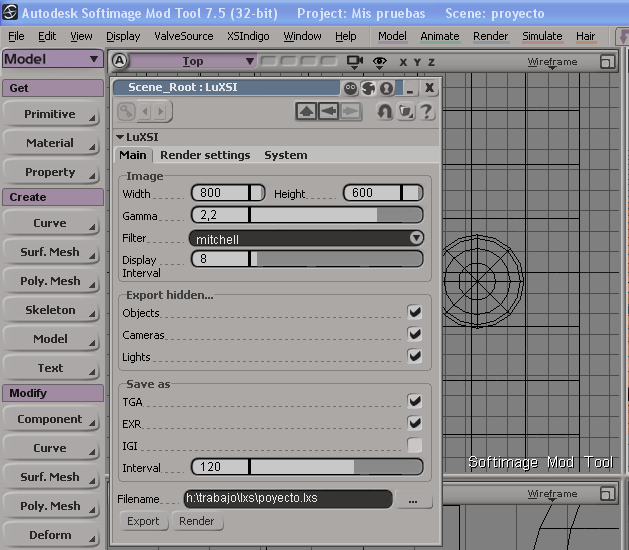Click the X axis view button
The width and height of the screenshot is (629, 550).
(x=403, y=63)
